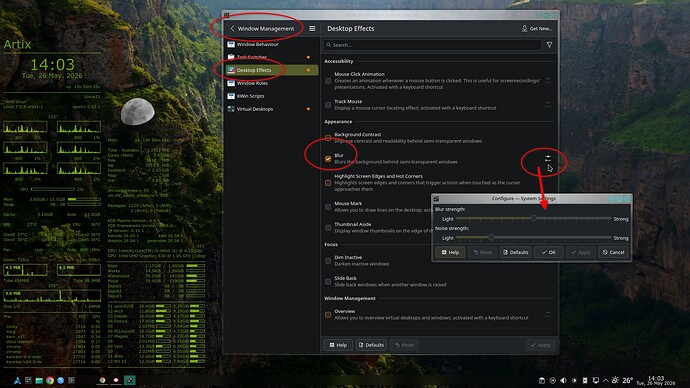Viewport: 690px width, 388px height.
Task: Confirm Configure dialog with OK
Action: click(x=548, y=253)
